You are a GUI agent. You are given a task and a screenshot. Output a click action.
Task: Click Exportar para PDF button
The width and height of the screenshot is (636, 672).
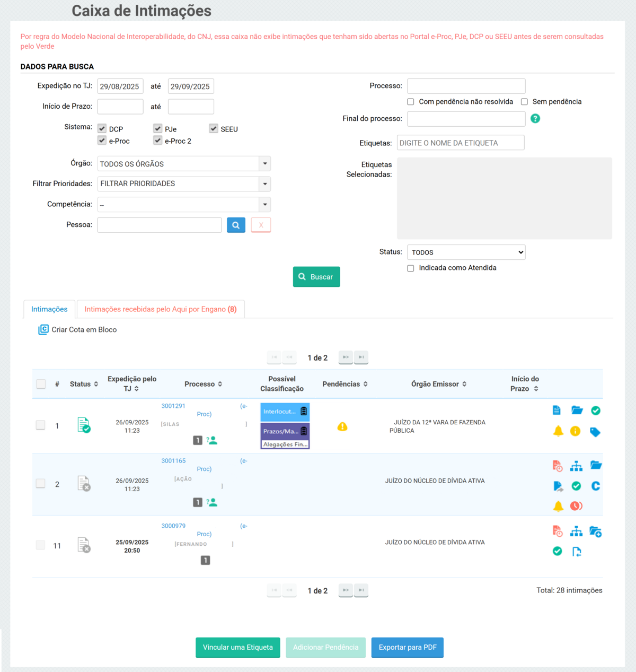(x=407, y=647)
